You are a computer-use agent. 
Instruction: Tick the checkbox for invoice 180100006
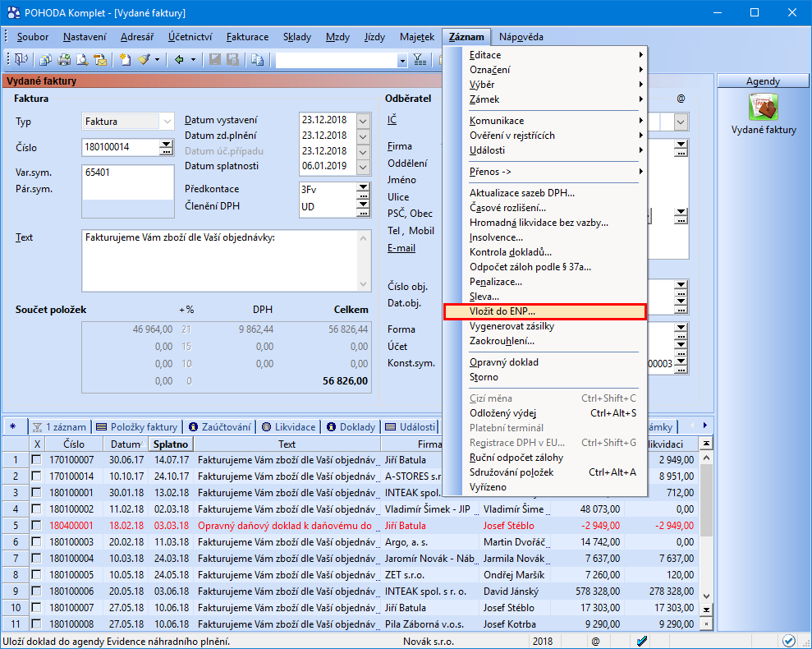[x=36, y=591]
